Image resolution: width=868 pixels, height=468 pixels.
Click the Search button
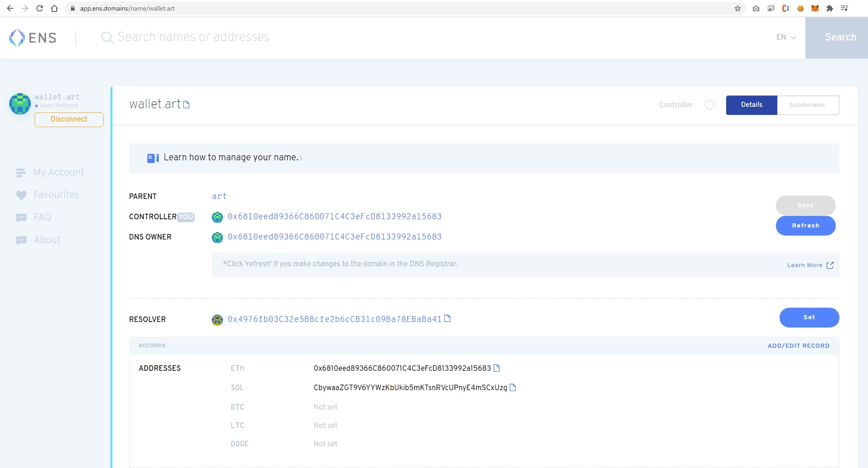[x=836, y=37]
